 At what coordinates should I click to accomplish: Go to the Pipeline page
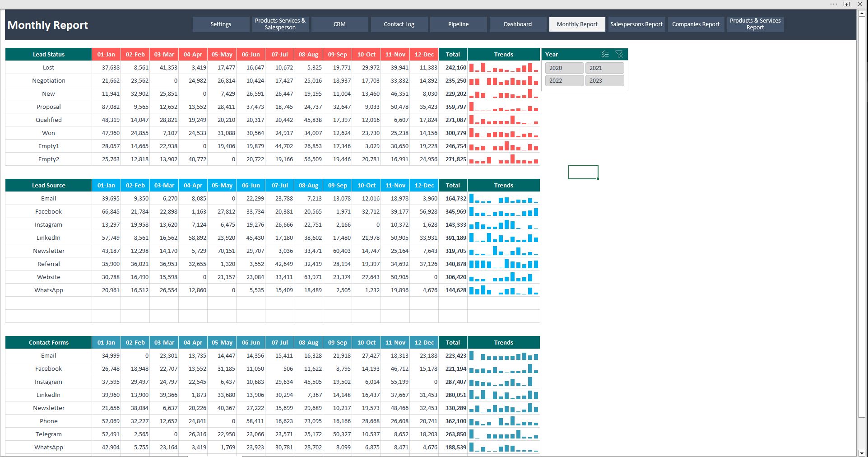[x=458, y=24]
